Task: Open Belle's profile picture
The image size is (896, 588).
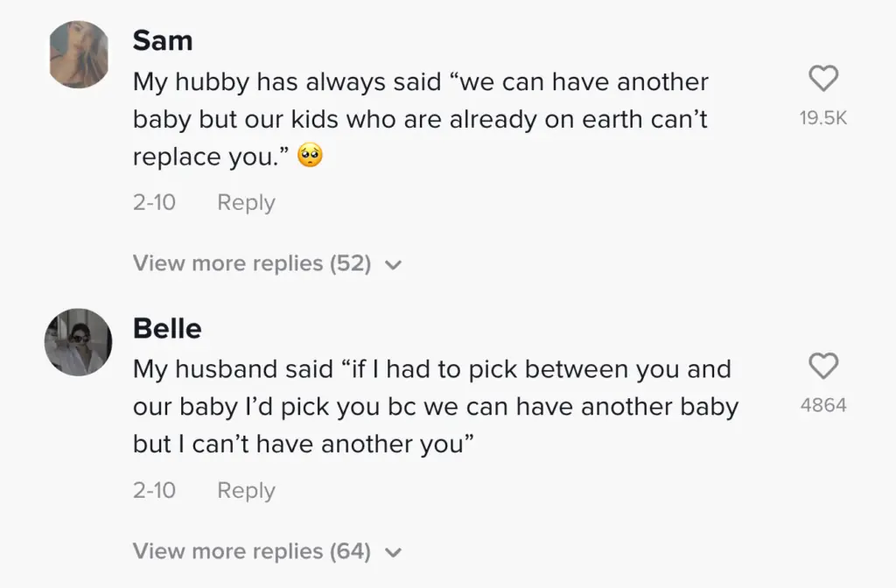Action: pos(79,341)
